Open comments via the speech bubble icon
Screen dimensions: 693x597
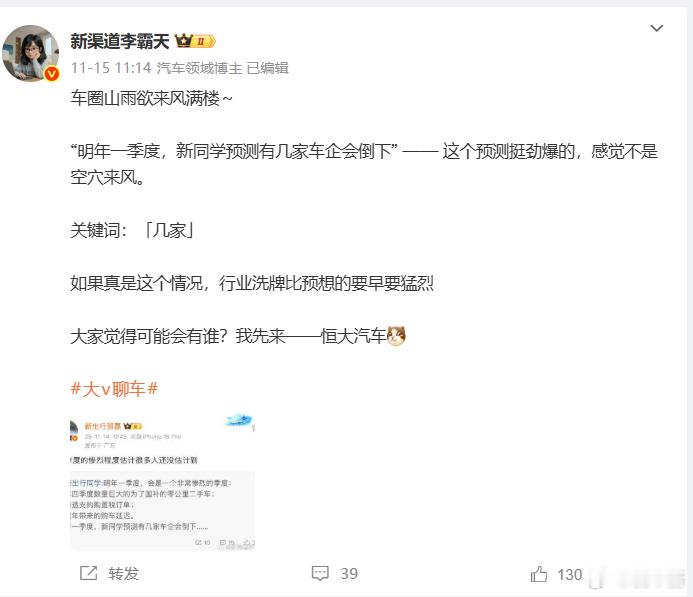pyautogui.click(x=320, y=573)
